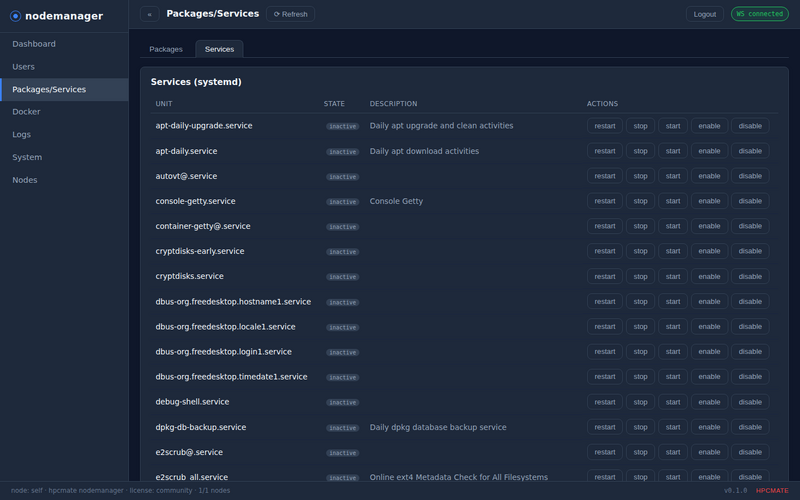This screenshot has width=800, height=500.
Task: Click the DESCRIPTION column header
Action: (393, 104)
